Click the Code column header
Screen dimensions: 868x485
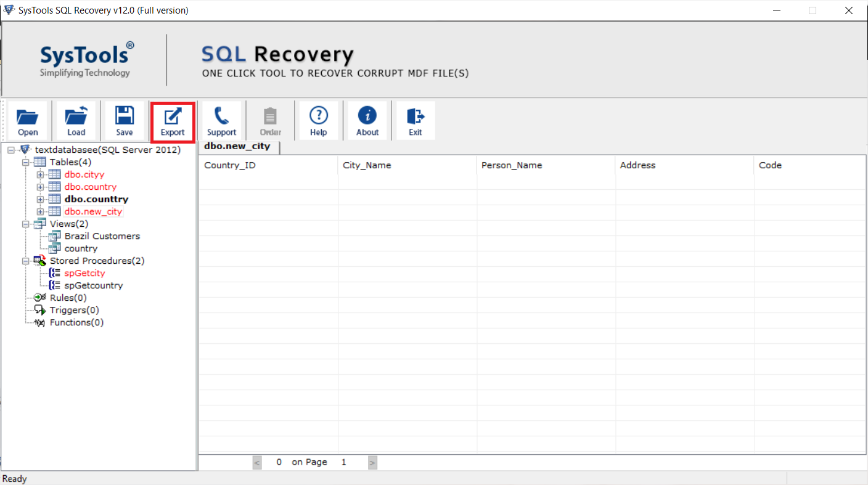click(809, 165)
